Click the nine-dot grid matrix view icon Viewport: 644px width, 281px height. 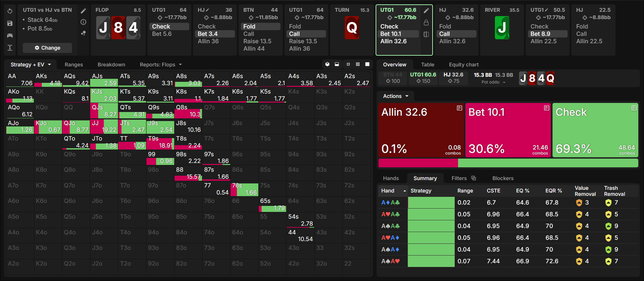358,64
